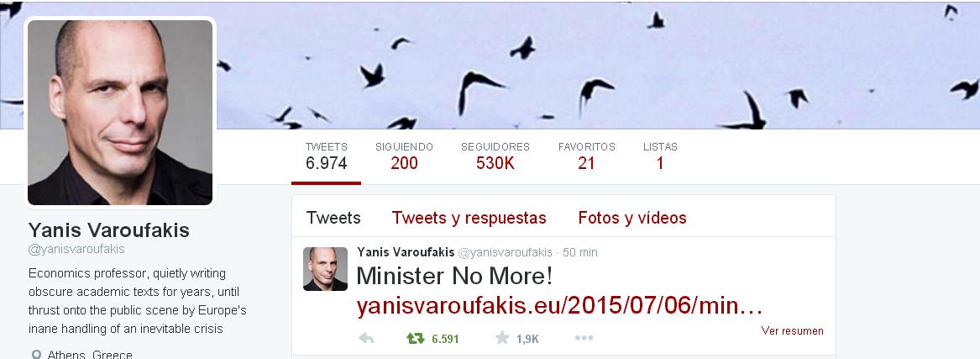Open the Listas stat
The width and height of the screenshot is (980, 359).
tap(660, 157)
